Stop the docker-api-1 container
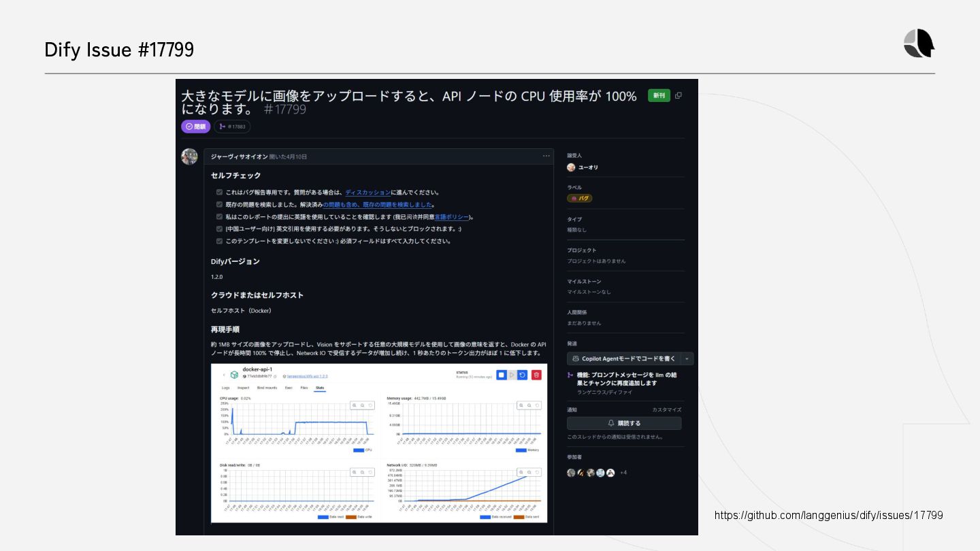 [x=502, y=375]
